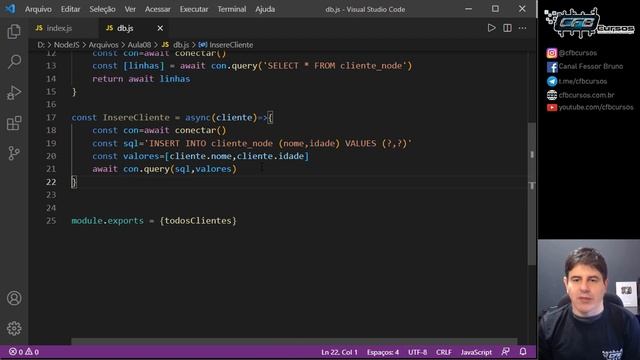640x360 pixels.
Task: Open the Terminal menu
Action: click(x=231, y=9)
